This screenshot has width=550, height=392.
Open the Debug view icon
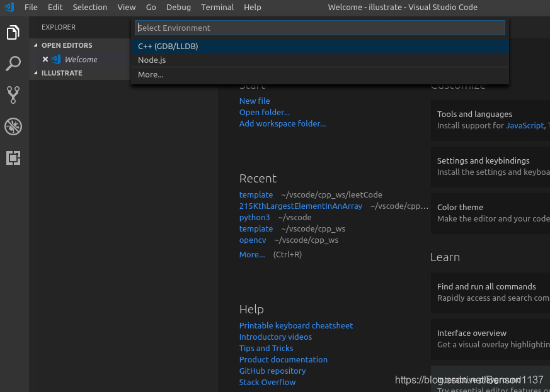13,126
